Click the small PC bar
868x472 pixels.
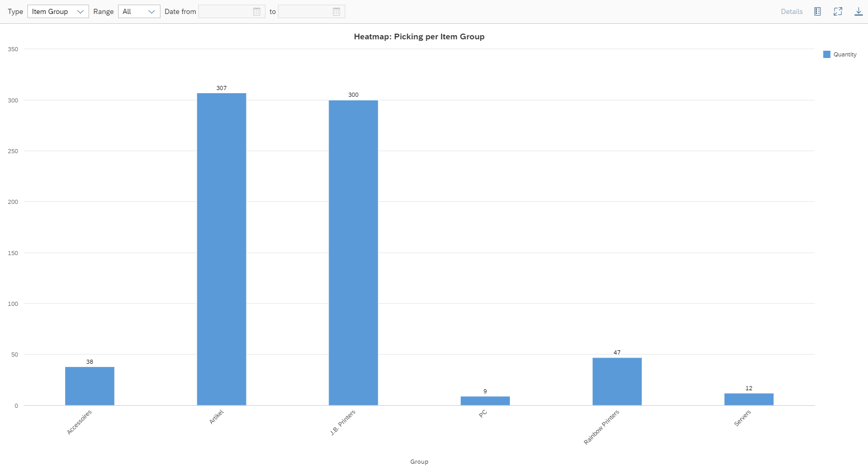tap(485, 401)
